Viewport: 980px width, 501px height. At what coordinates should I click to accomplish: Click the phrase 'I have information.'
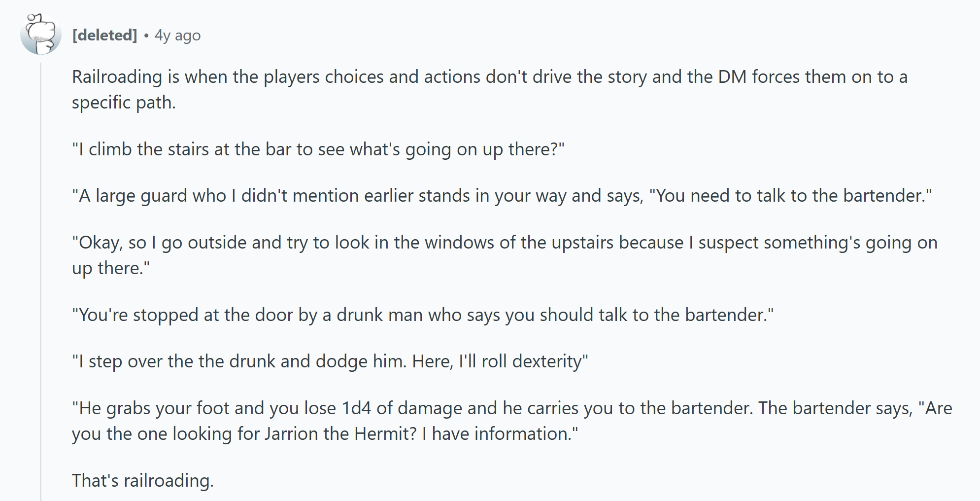click(x=500, y=434)
